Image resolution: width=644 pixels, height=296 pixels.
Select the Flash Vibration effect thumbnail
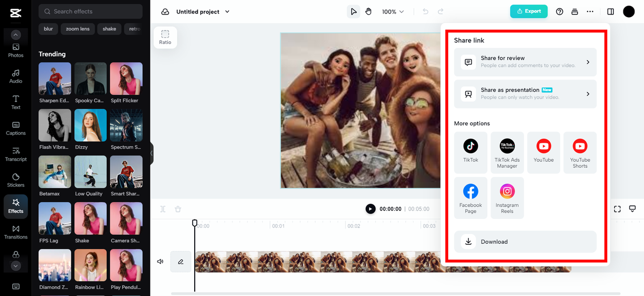point(55,125)
